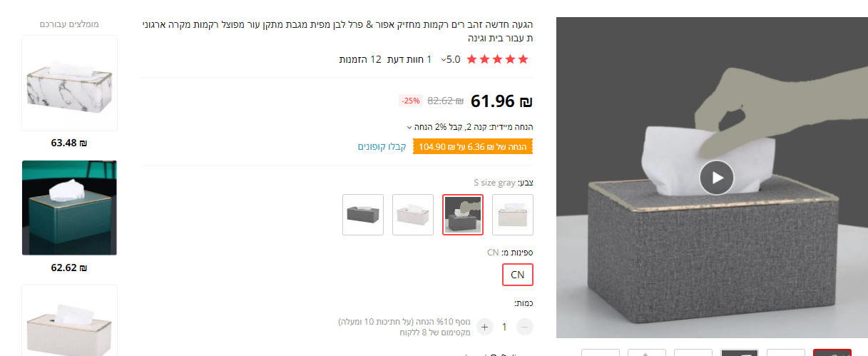Pick the light cream tissue box variant

pyautogui.click(x=413, y=214)
